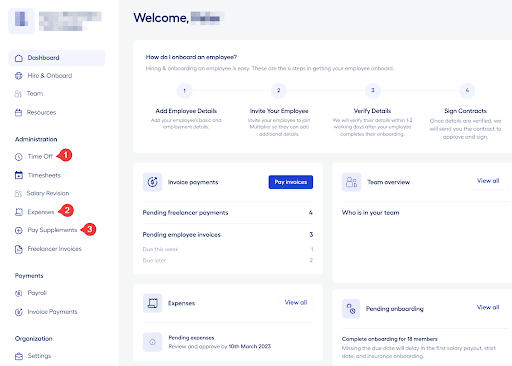
Task: Click the Timesheets calendar icon
Action: [x=19, y=175]
